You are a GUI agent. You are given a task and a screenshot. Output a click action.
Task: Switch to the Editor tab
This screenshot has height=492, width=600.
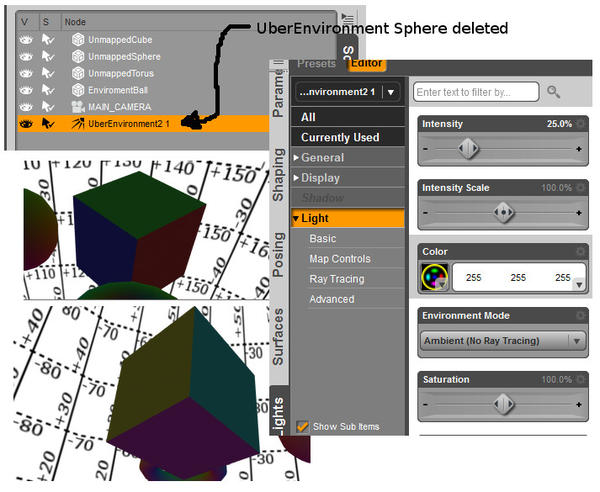point(367,64)
